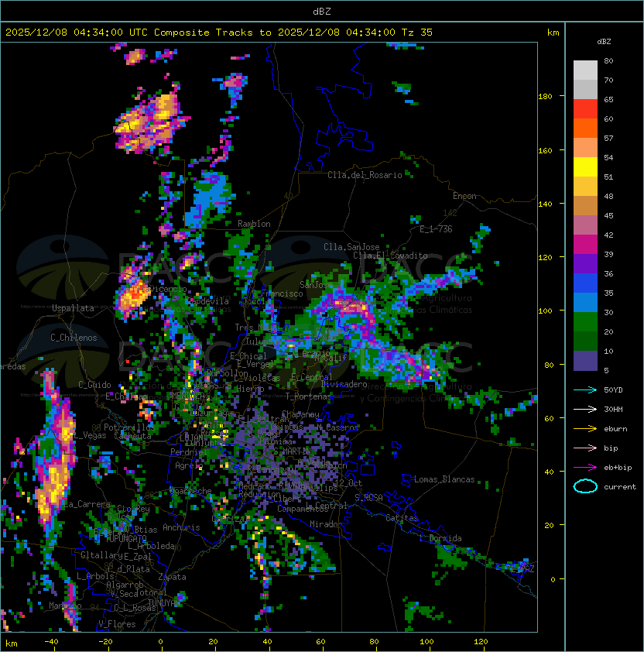Click the 100 km mark on horizontal axis
644x652 pixels.
click(427, 642)
